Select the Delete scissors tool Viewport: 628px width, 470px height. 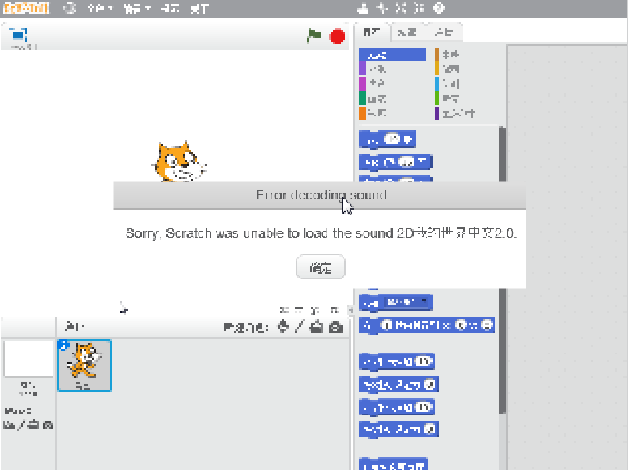tap(382, 8)
